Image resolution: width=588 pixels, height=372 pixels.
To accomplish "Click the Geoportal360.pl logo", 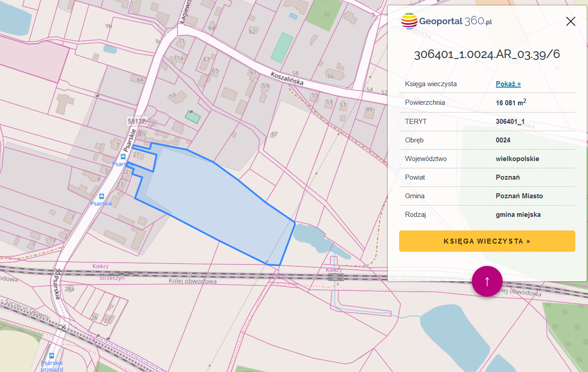I will 447,21.
